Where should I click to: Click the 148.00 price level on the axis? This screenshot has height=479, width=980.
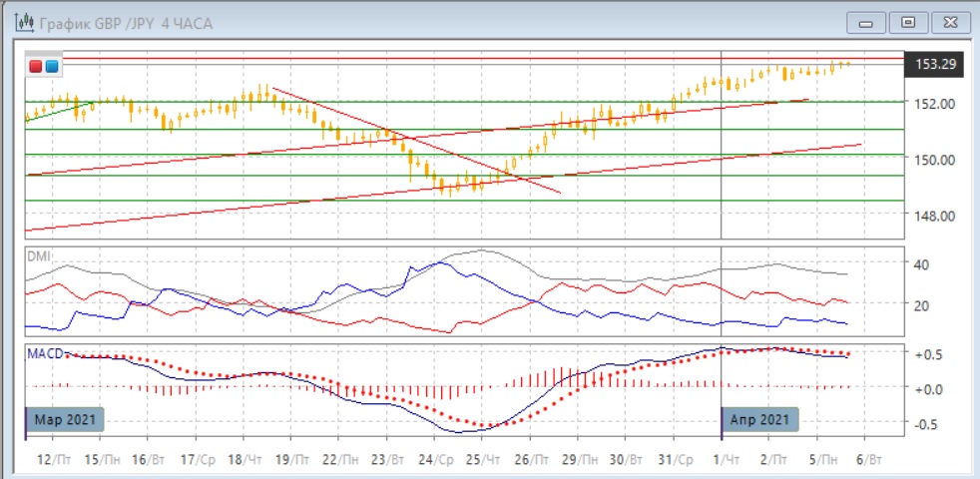(935, 215)
